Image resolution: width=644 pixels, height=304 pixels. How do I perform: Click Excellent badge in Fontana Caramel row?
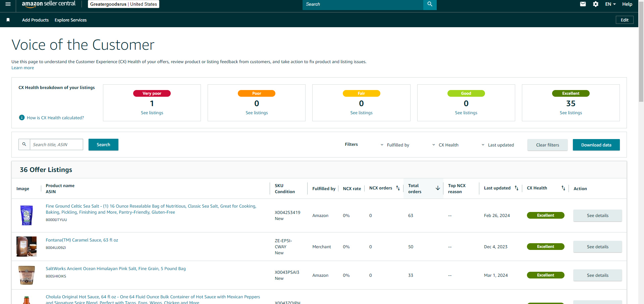coord(545,247)
